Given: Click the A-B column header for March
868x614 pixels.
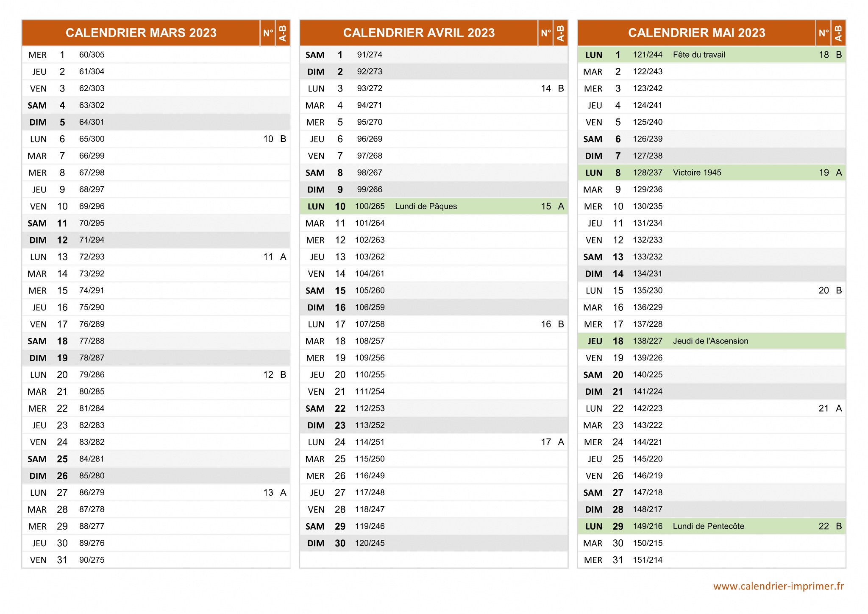Looking at the screenshot, I should (283, 33).
